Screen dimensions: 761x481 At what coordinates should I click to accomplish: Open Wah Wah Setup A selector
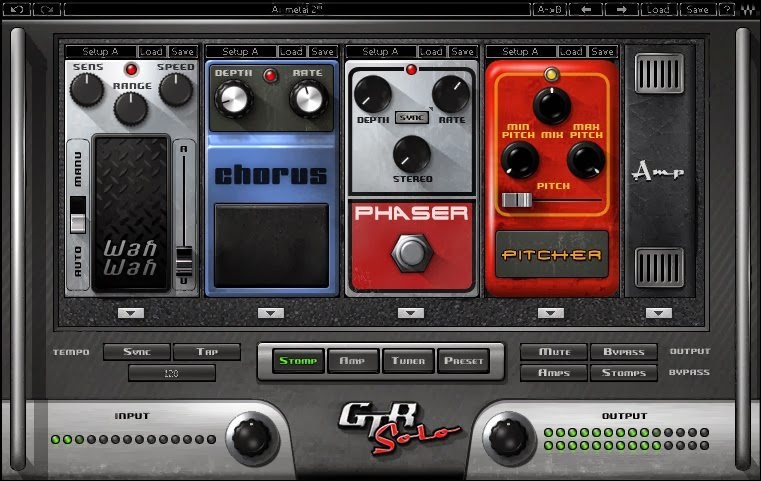click(x=100, y=51)
